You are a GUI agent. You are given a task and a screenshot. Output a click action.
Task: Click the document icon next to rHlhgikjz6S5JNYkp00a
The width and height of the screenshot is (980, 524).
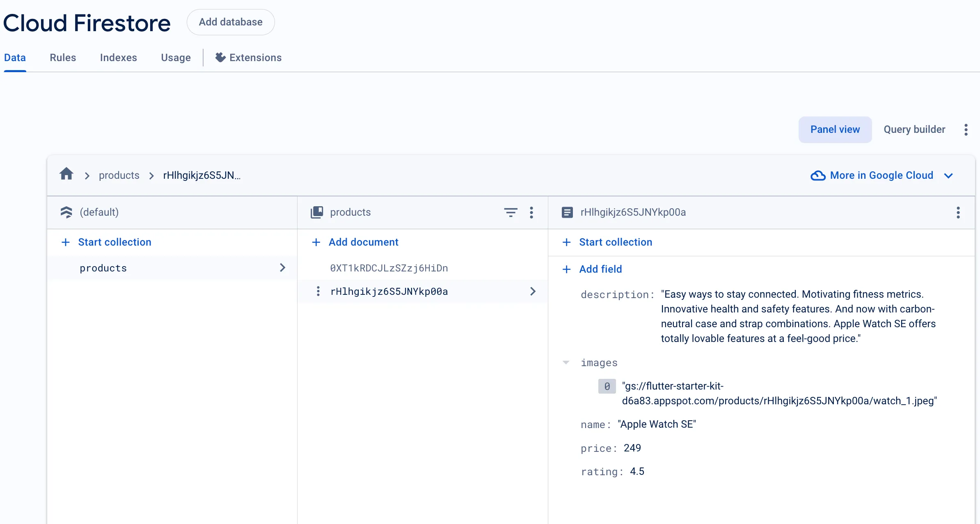(x=567, y=212)
